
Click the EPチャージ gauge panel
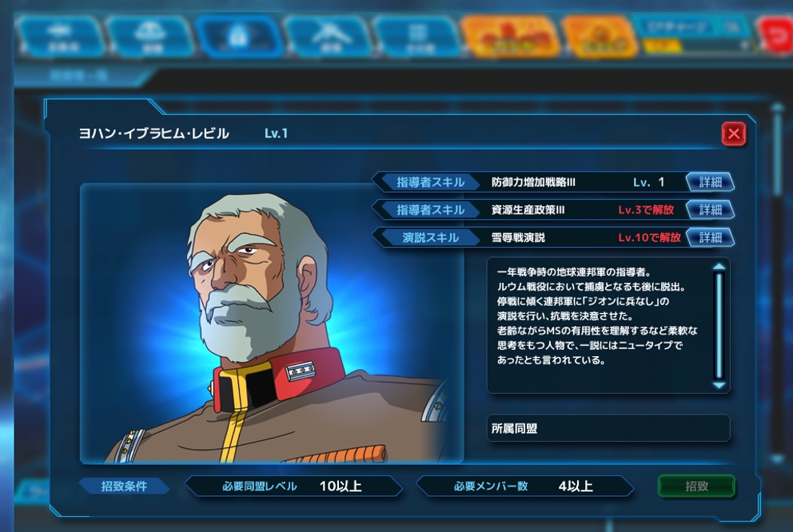coord(694,34)
